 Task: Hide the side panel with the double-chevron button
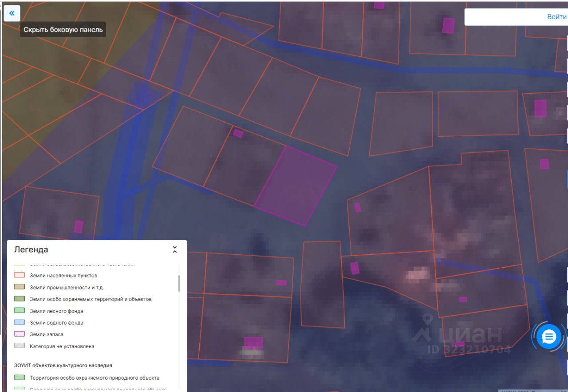tap(12, 13)
